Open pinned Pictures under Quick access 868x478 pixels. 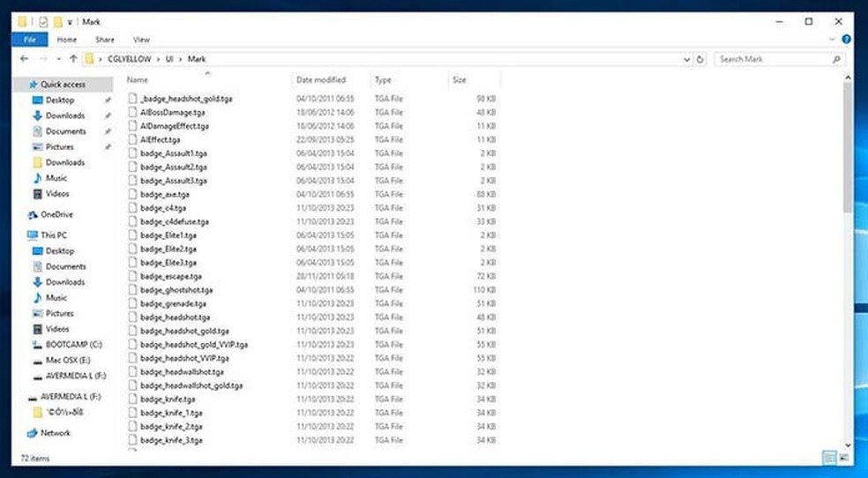(60, 146)
